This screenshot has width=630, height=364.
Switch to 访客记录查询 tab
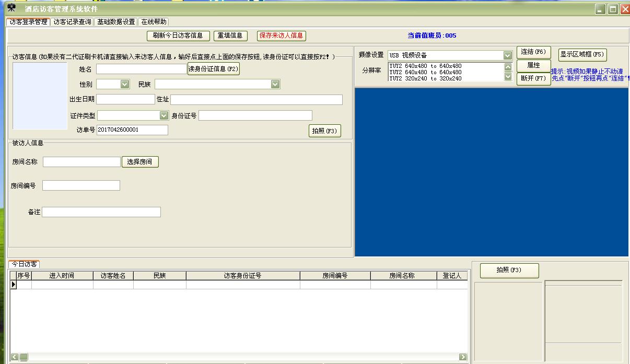[x=73, y=22]
